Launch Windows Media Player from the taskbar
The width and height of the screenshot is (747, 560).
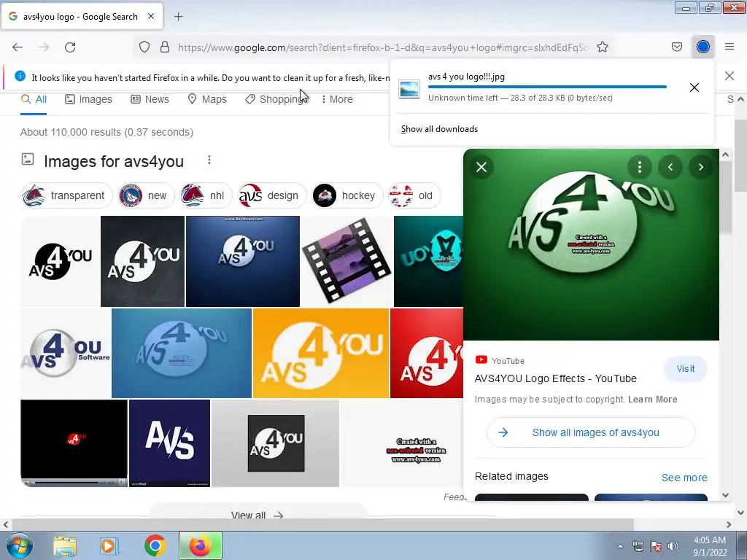pyautogui.click(x=109, y=546)
